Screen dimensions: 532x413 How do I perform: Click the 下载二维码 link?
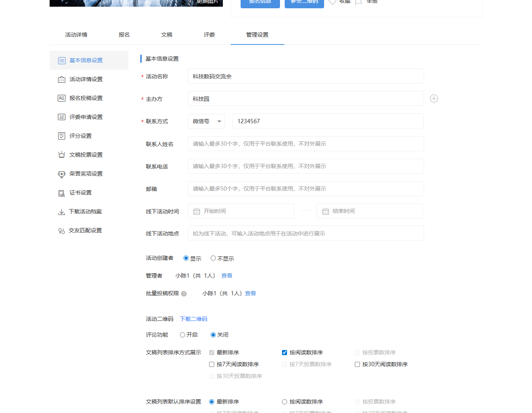[193, 319]
